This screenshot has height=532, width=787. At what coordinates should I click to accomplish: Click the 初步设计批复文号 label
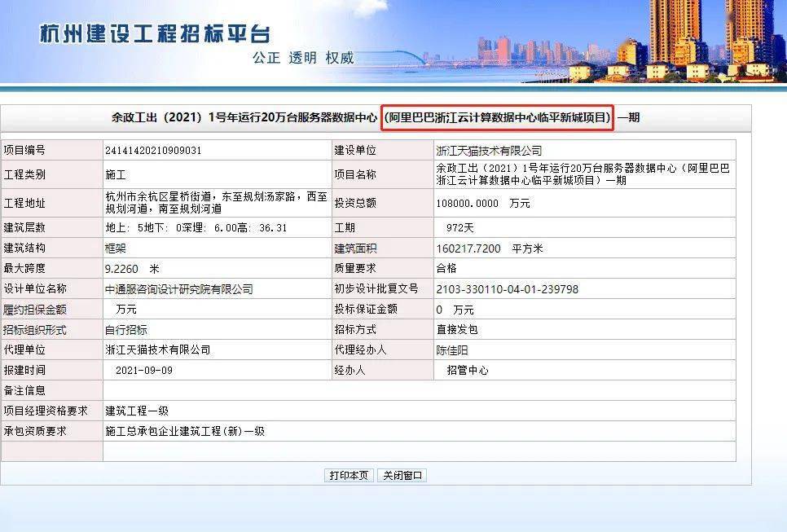click(376, 288)
